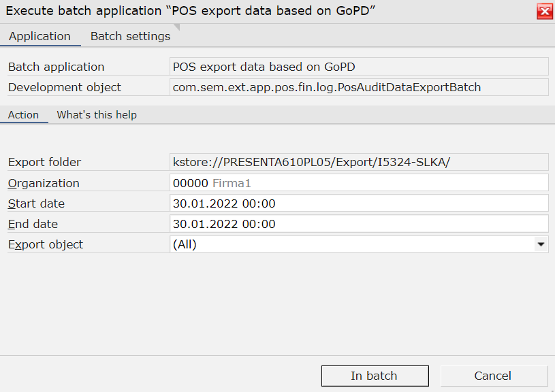
Task: Select the Application tab
Action: pos(39,36)
